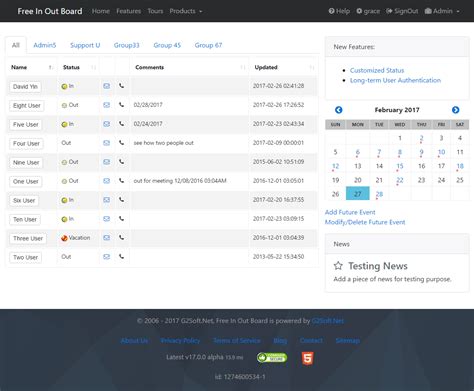Open the G2Soft.Net footer link
This screenshot has width=474, height=391.
click(328, 321)
